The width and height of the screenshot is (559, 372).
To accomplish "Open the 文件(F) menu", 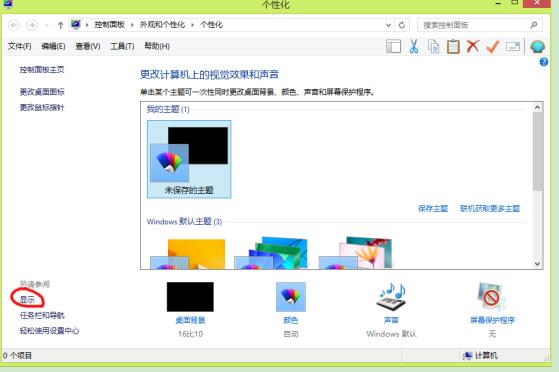I will (20, 46).
